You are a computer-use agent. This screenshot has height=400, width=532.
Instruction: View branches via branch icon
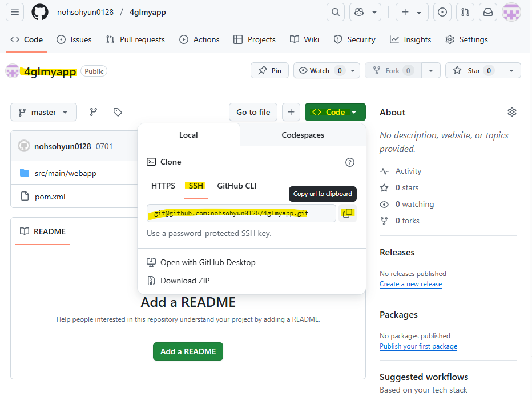pyautogui.click(x=93, y=112)
